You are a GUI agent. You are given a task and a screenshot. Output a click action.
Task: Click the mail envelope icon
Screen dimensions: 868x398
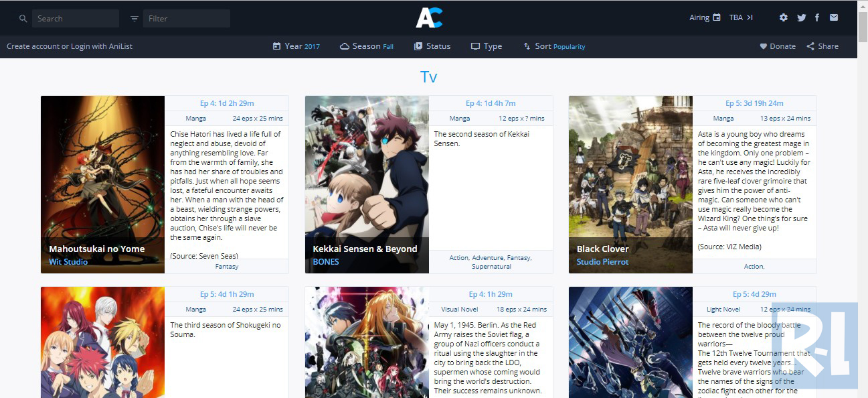click(834, 18)
